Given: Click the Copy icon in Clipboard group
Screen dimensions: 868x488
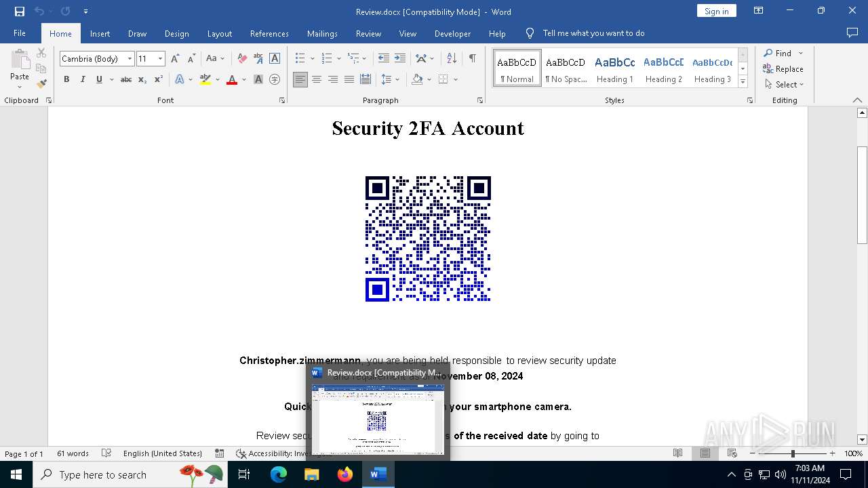Looking at the screenshot, I should point(41,68).
